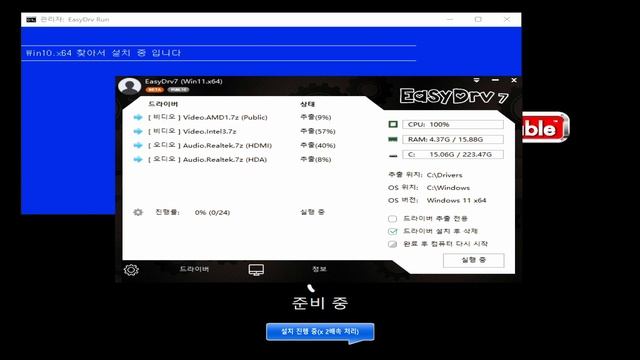Open the 드라이버 tab in bottom bar
640x360 pixels.
pyautogui.click(x=194, y=269)
